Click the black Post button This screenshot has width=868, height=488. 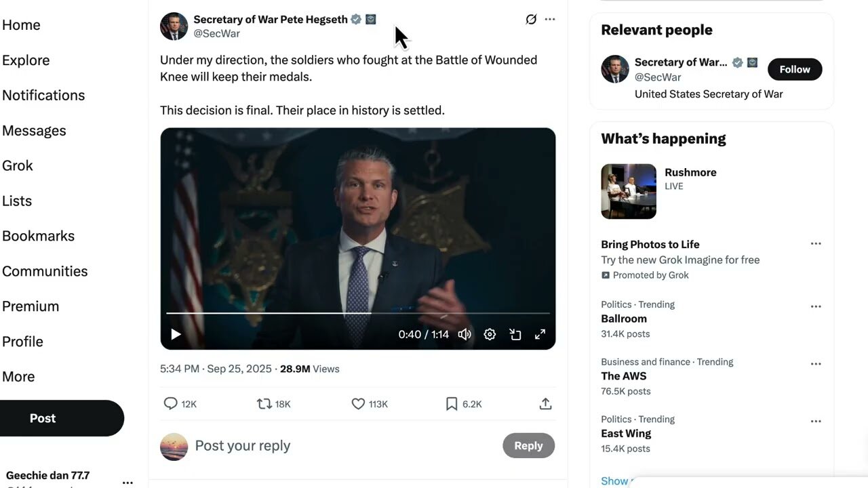43,418
